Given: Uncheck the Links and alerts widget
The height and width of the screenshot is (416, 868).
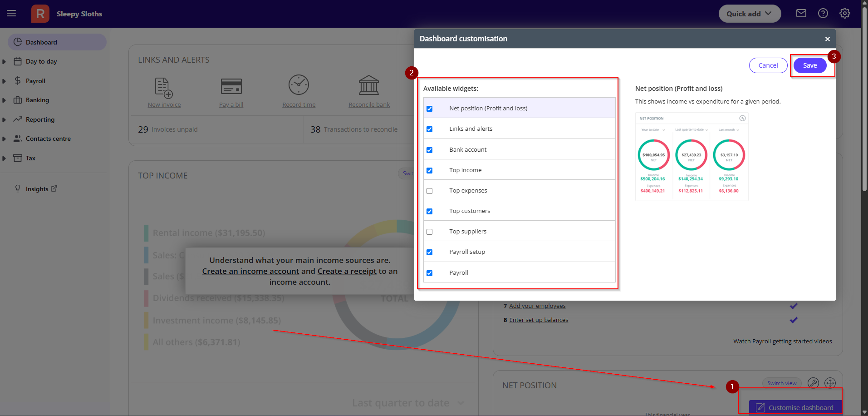Looking at the screenshot, I should click(429, 129).
